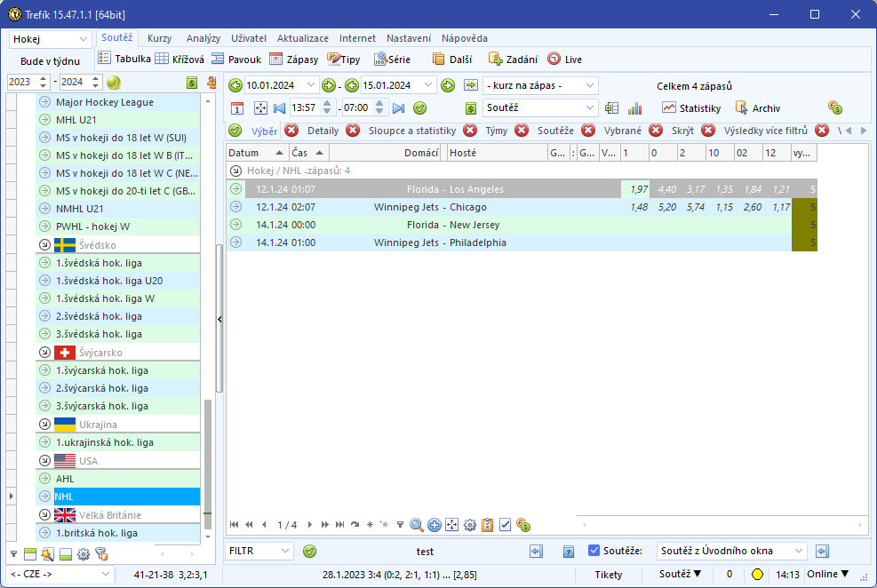This screenshot has width=877, height=588.
Task: Step start date 10.01.2024 back one day
Action: (x=235, y=85)
